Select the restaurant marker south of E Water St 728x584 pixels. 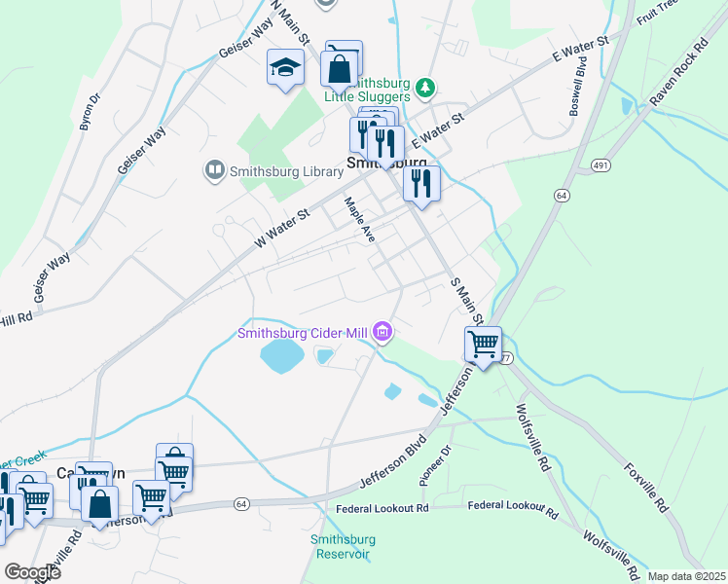[x=421, y=187]
